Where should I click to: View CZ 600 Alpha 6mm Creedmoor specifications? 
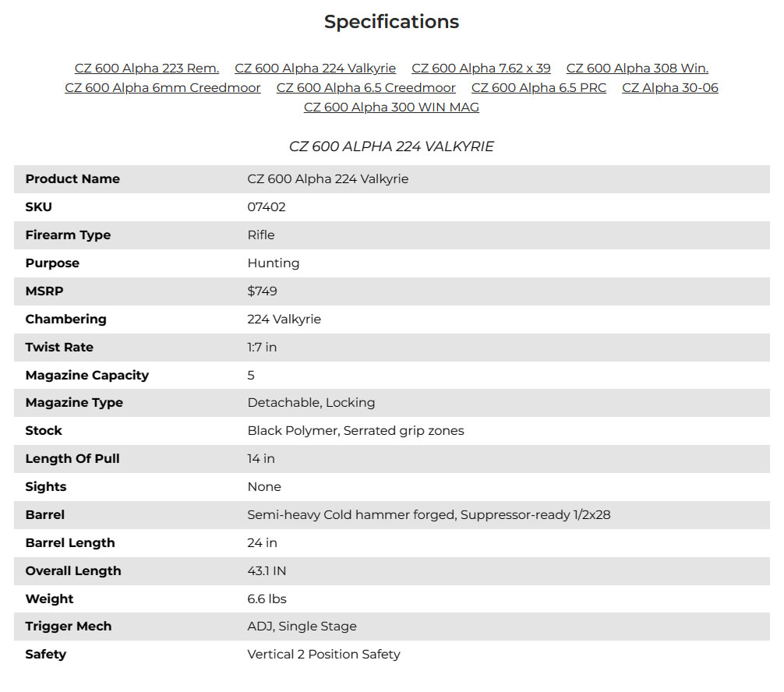pyautogui.click(x=162, y=88)
